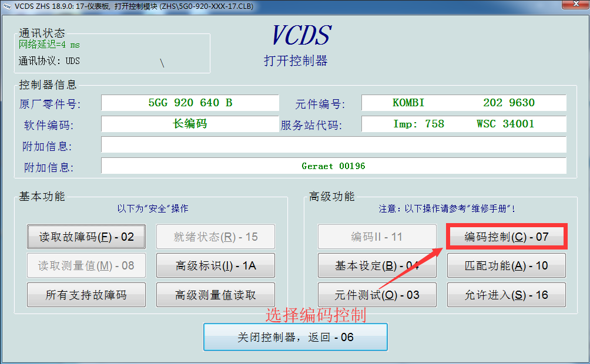
Task: Open 基本设定(B) - 04
Action: pyautogui.click(x=377, y=266)
